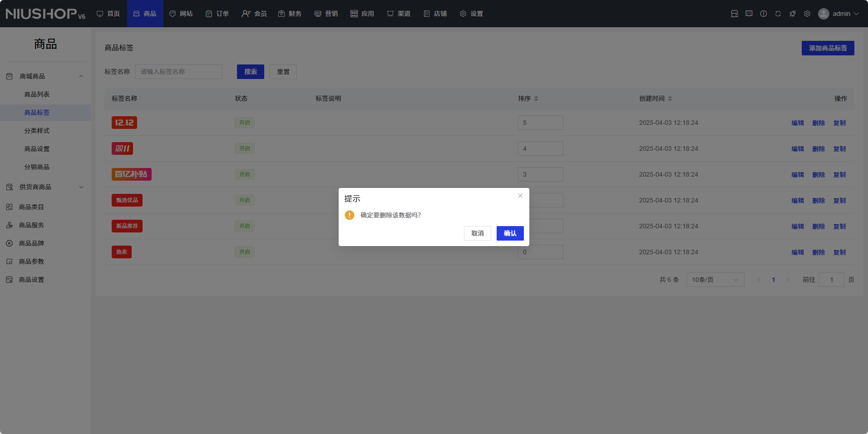Click the storefront icon in the top bar
This screenshot has width=868, height=434.
click(735, 14)
